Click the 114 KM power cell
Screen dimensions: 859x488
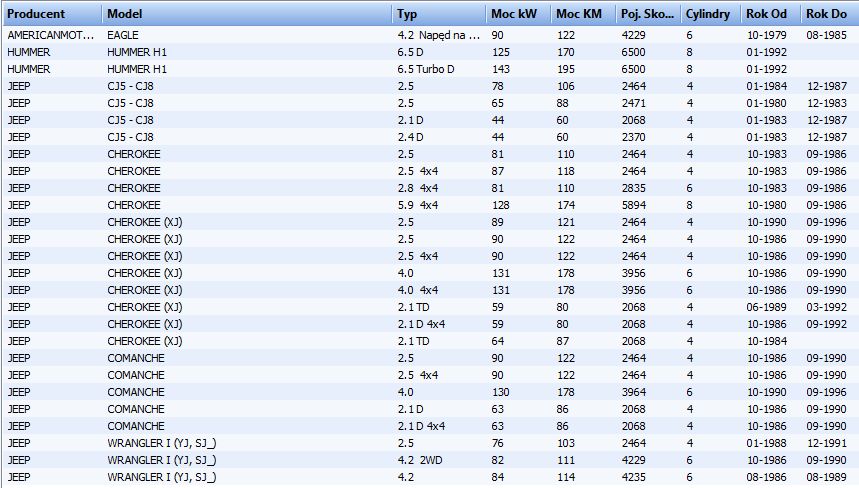click(566, 476)
